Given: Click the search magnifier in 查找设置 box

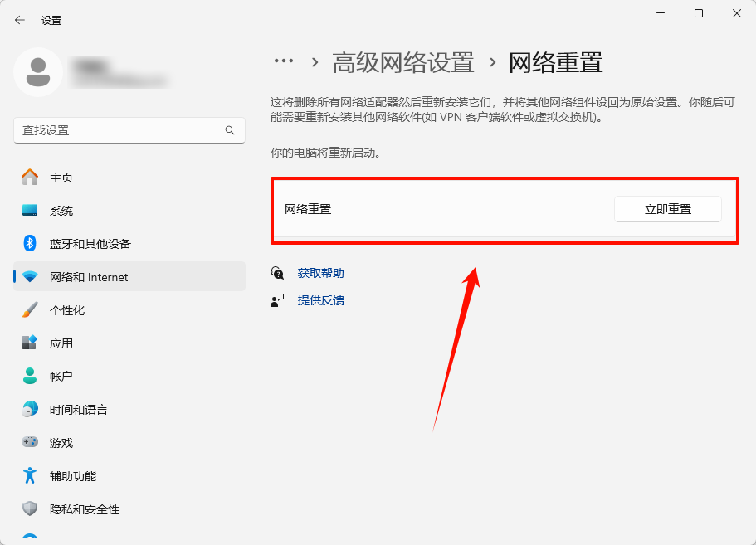Looking at the screenshot, I should click(x=230, y=130).
